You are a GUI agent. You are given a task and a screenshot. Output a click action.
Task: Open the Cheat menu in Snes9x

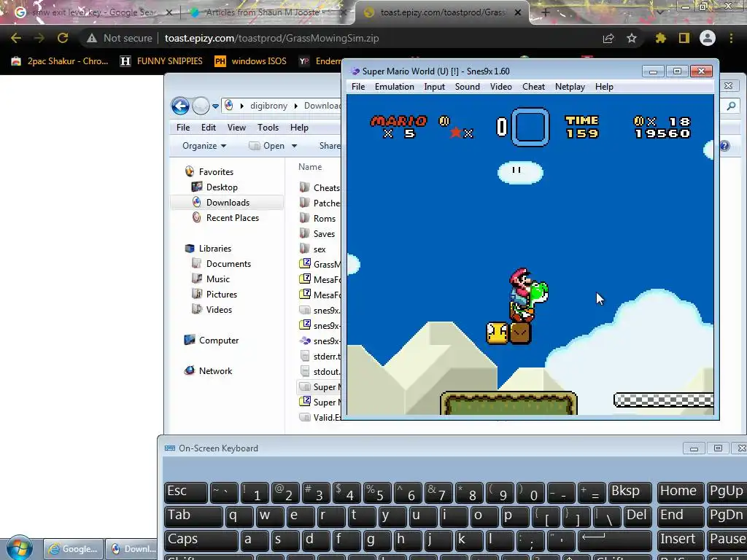(533, 87)
